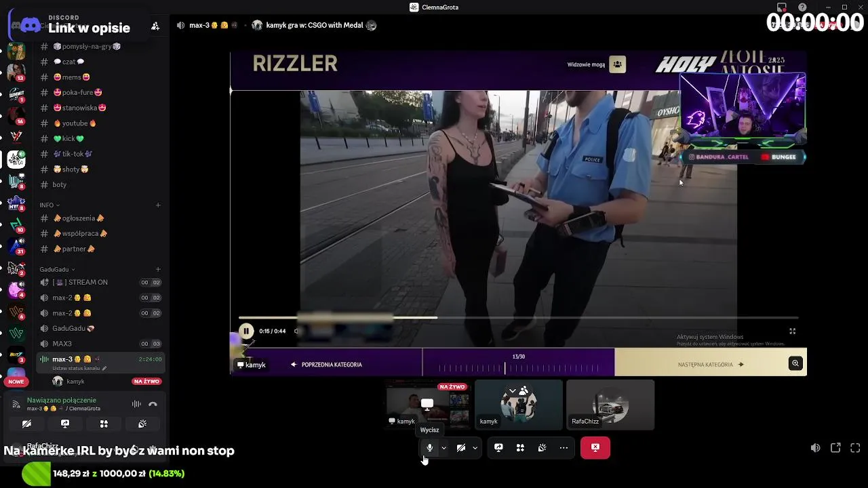Open microphone options dropdown arrow
868x488 pixels.
click(x=443, y=448)
